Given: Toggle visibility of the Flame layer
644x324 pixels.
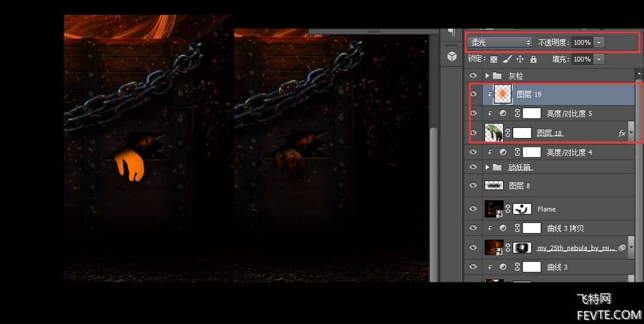Looking at the screenshot, I should (472, 209).
